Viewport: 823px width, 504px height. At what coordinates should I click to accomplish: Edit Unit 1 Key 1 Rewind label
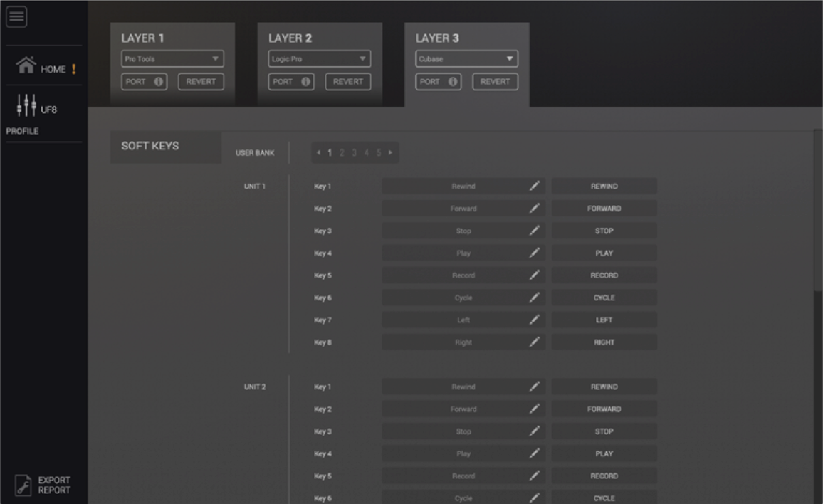463,187
